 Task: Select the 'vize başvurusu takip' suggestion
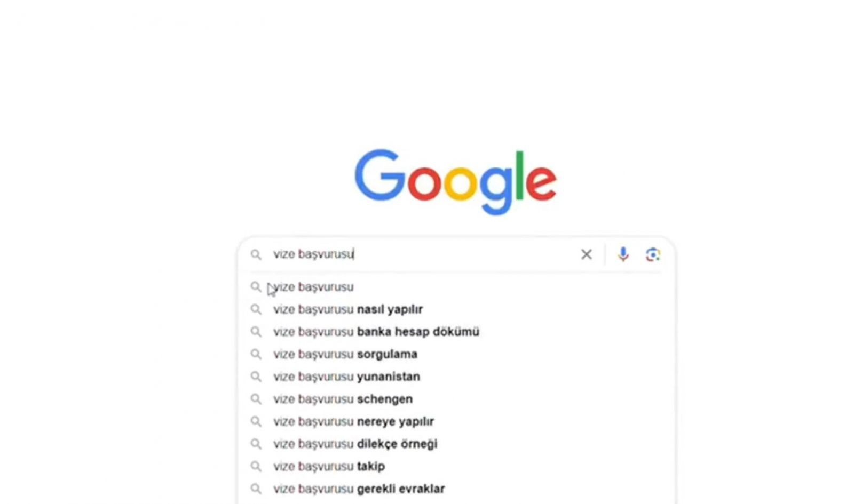pos(456,466)
